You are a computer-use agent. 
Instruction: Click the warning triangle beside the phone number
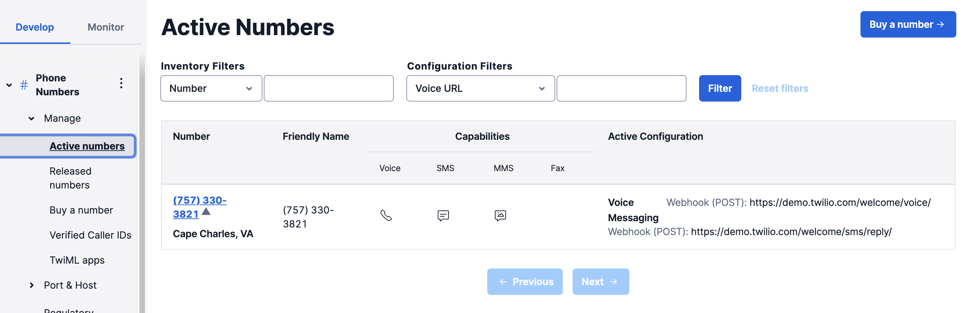pos(206,211)
